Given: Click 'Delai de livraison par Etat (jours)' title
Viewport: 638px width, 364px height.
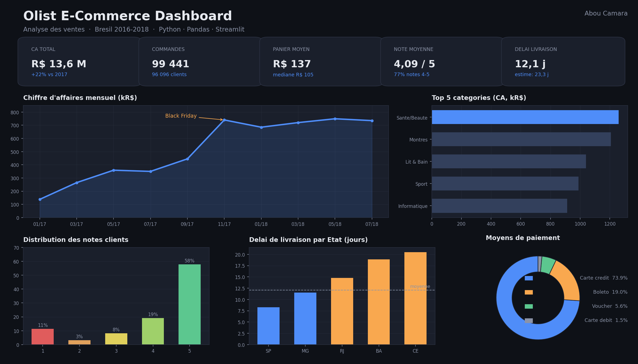Looking at the screenshot, I should 308,240.
